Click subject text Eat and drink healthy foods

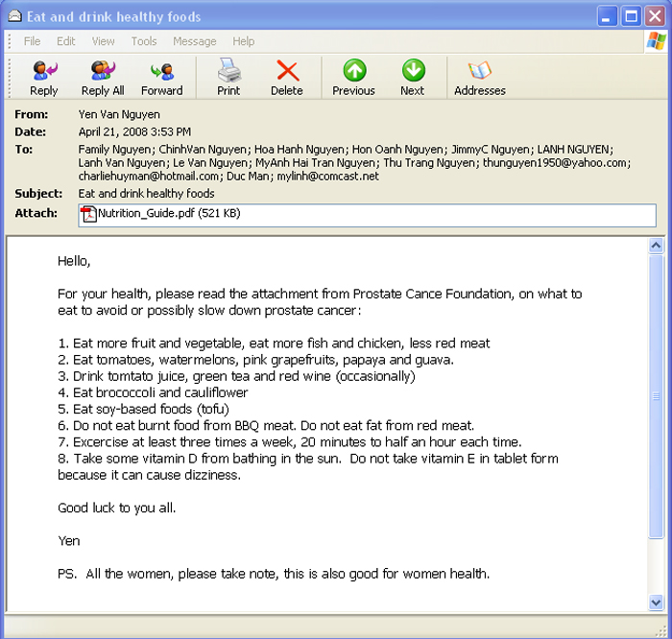(x=146, y=194)
